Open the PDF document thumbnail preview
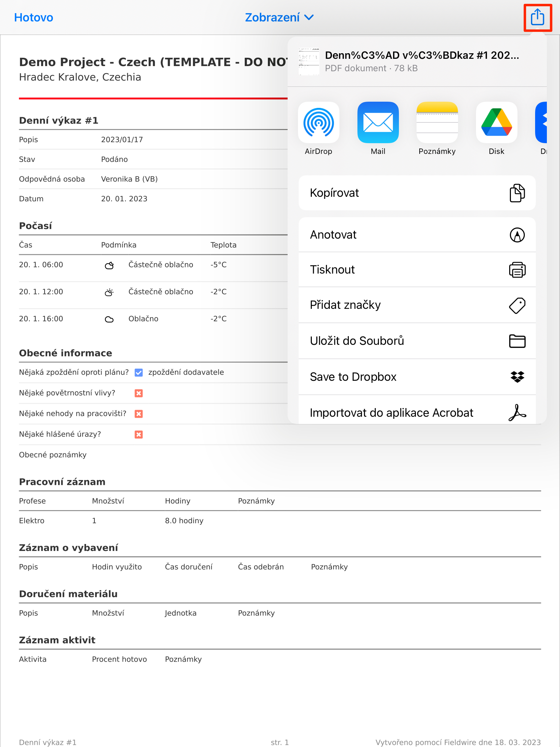Viewport: 560px width, 747px height. (x=309, y=62)
